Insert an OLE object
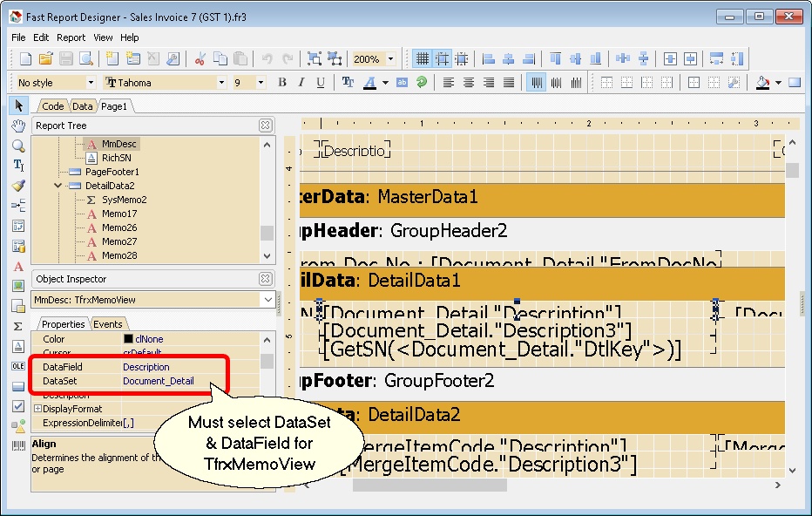812x516 pixels. click(18, 364)
